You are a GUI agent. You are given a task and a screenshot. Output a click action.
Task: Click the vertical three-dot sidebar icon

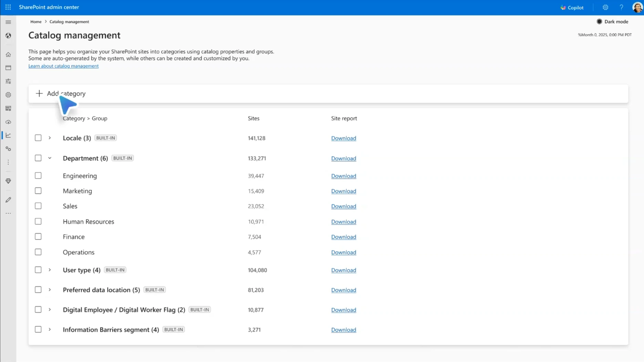(x=8, y=162)
